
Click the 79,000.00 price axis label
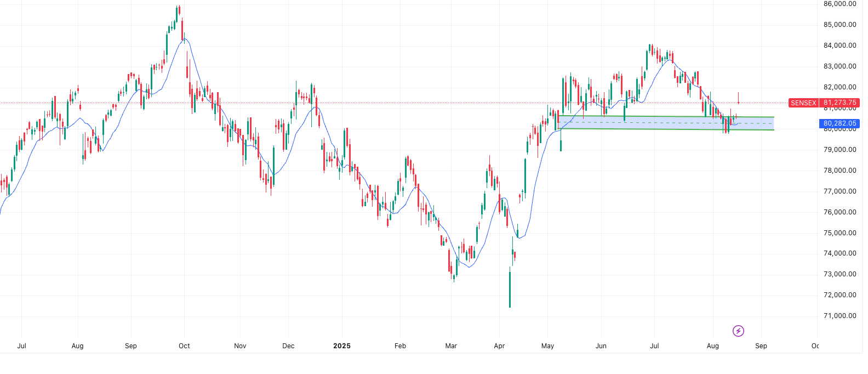coord(840,150)
